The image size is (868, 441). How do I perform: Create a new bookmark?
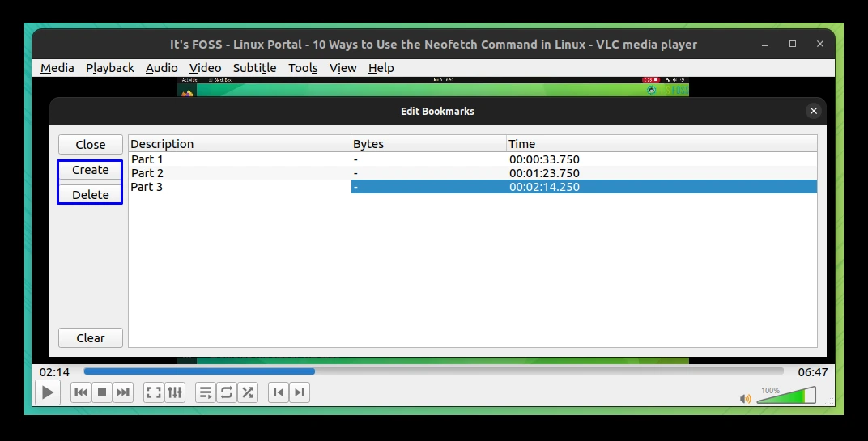(90, 170)
